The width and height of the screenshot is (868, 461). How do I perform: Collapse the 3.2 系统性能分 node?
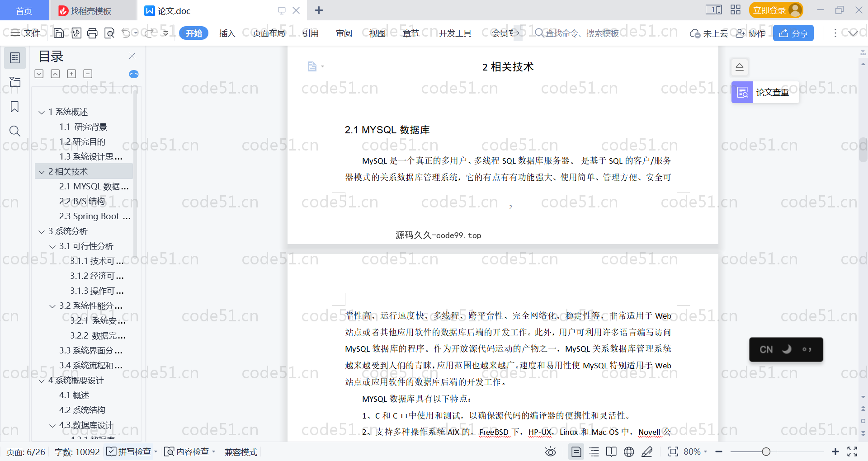(x=52, y=306)
